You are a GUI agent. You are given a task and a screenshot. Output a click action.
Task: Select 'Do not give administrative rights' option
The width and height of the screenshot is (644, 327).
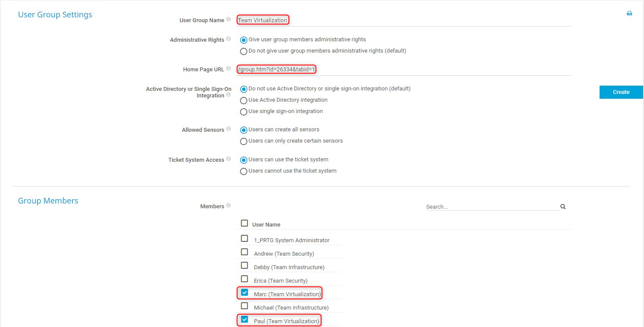pos(244,51)
